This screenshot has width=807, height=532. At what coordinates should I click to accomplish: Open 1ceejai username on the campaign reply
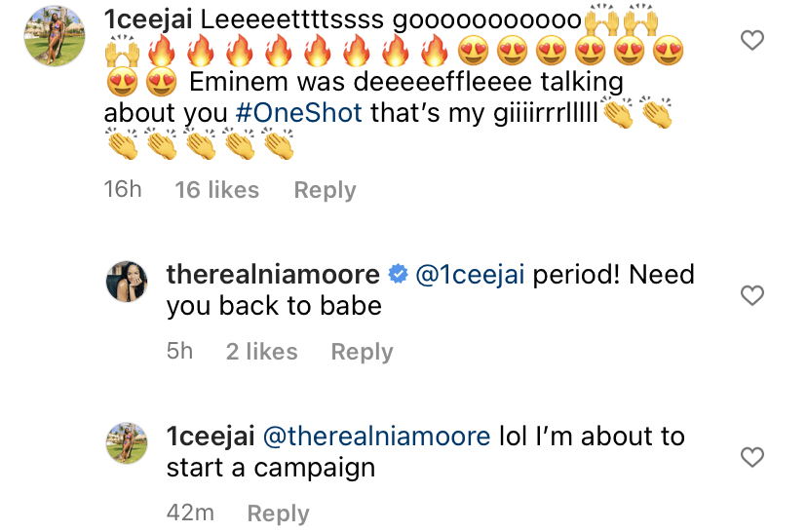coord(211,437)
